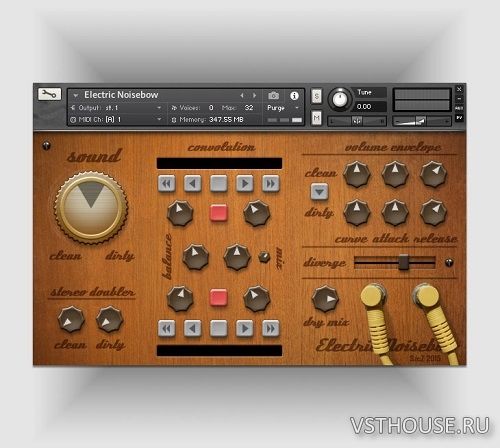Image resolution: width=500 pixels, height=448 pixels.
Task: Click the balance knob
Action: 196,256
